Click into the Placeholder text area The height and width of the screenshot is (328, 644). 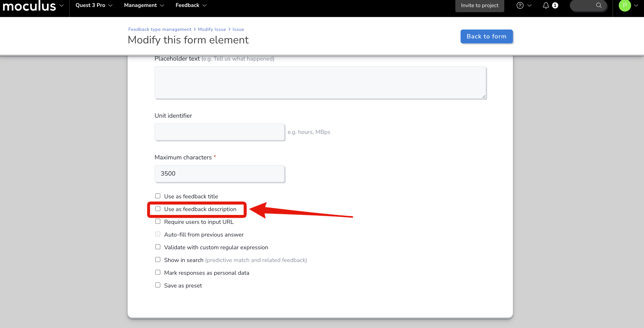click(320, 83)
